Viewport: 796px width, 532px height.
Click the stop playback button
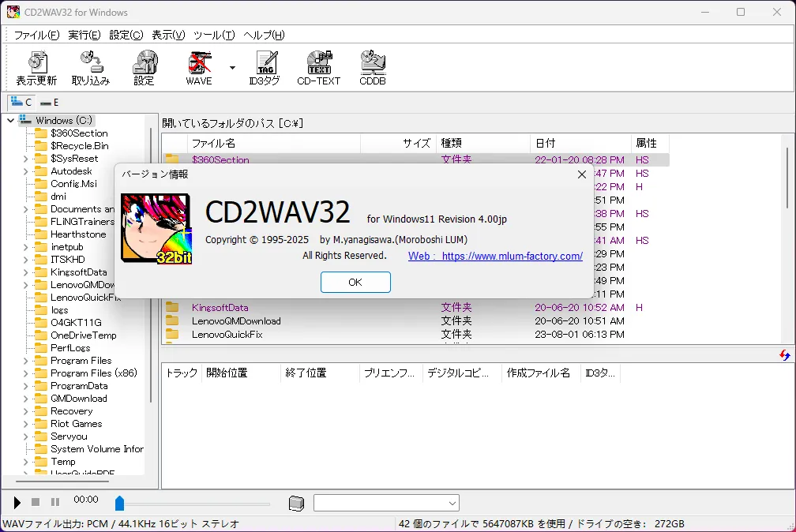[36, 502]
